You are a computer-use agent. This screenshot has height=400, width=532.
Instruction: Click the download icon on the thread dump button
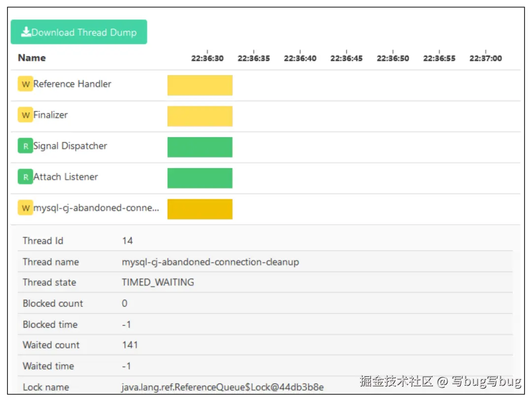click(x=25, y=32)
